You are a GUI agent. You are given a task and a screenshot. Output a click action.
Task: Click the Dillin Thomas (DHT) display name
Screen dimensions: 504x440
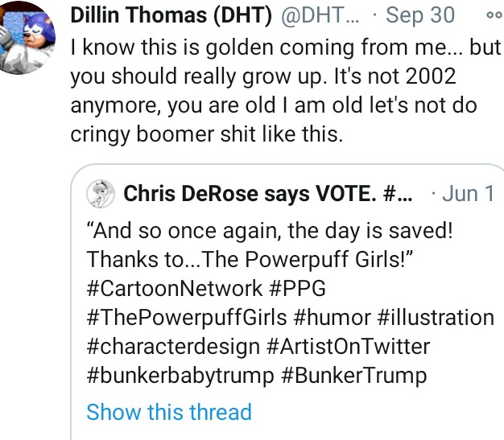point(171,15)
